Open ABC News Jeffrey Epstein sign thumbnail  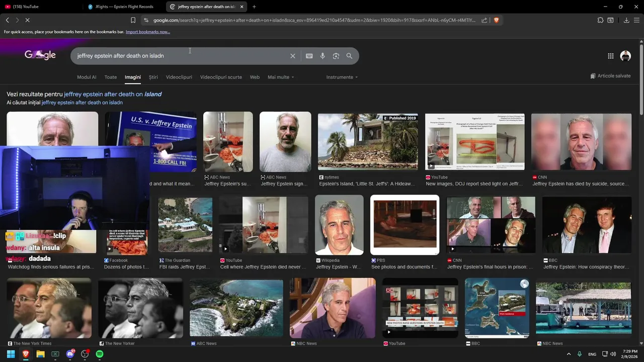(285, 142)
